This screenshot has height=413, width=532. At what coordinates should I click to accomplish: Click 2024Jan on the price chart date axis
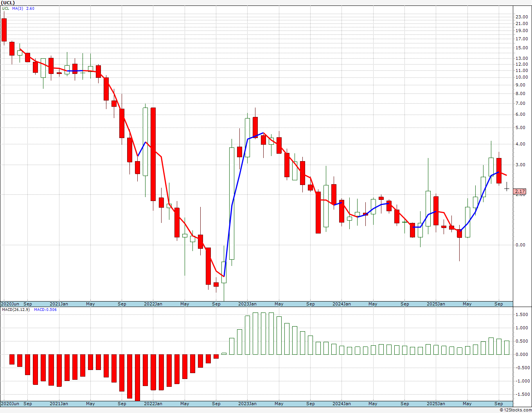341,304
